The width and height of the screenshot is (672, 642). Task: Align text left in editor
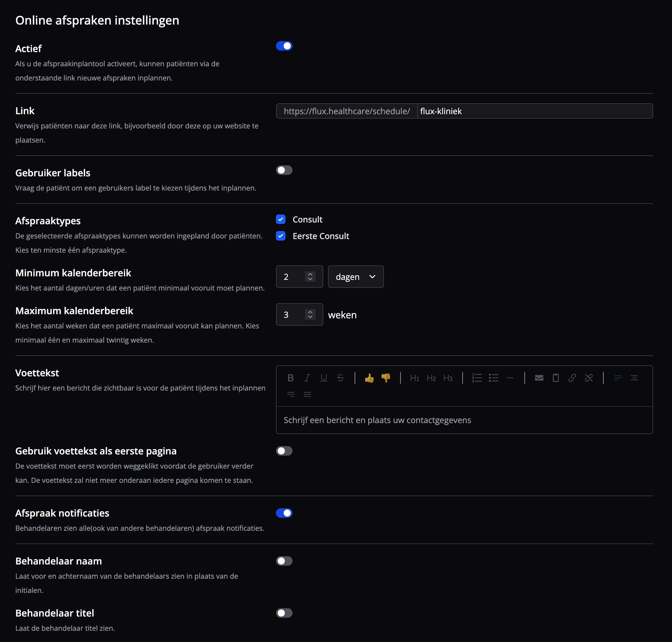pos(618,378)
